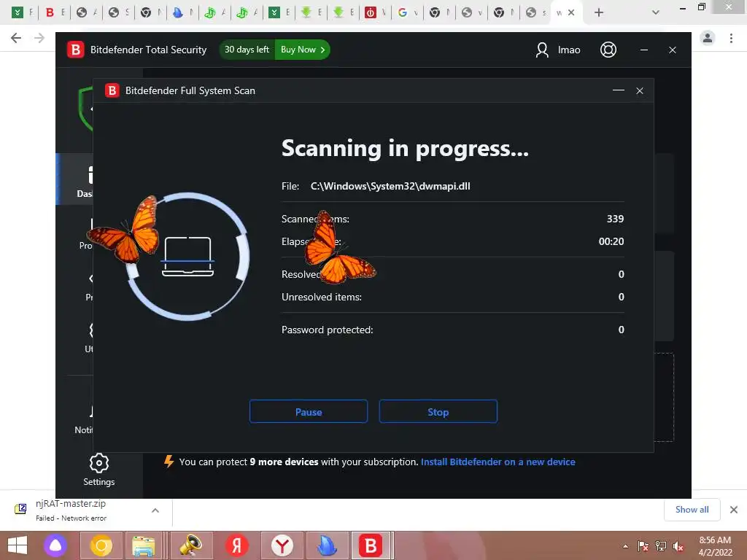Click the Bitdefender Total Security logo icon
The width and height of the screenshot is (747, 560).
pyautogui.click(x=75, y=50)
